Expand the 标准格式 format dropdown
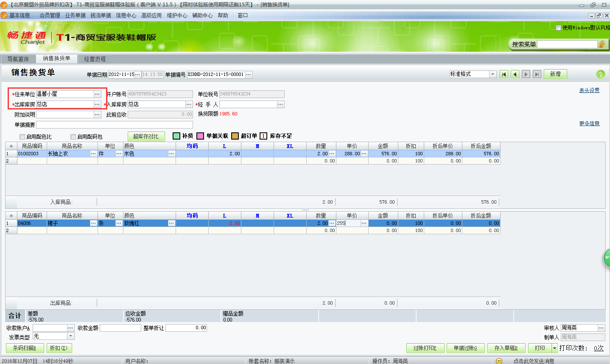Screen dimensions: 610x364 [x=492, y=74]
